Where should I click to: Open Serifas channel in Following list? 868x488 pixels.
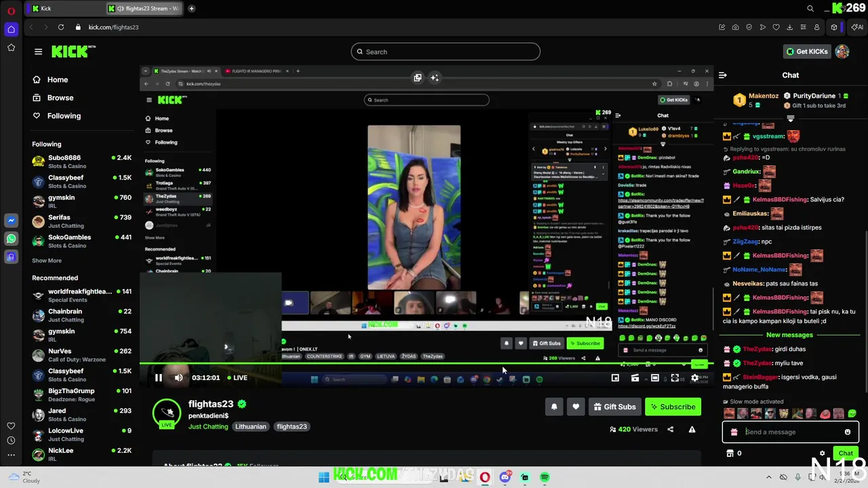(81, 221)
